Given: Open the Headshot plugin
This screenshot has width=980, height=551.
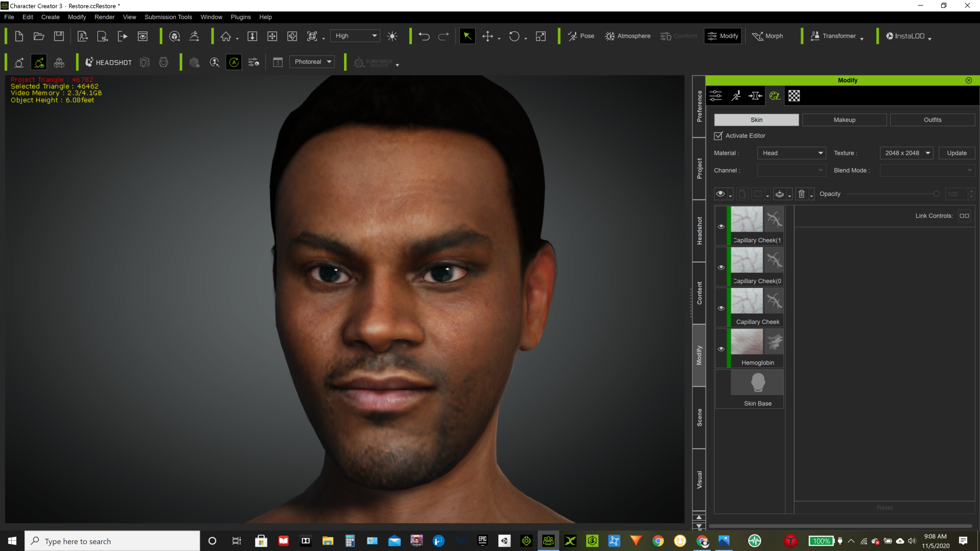Looking at the screenshot, I should click(108, 62).
